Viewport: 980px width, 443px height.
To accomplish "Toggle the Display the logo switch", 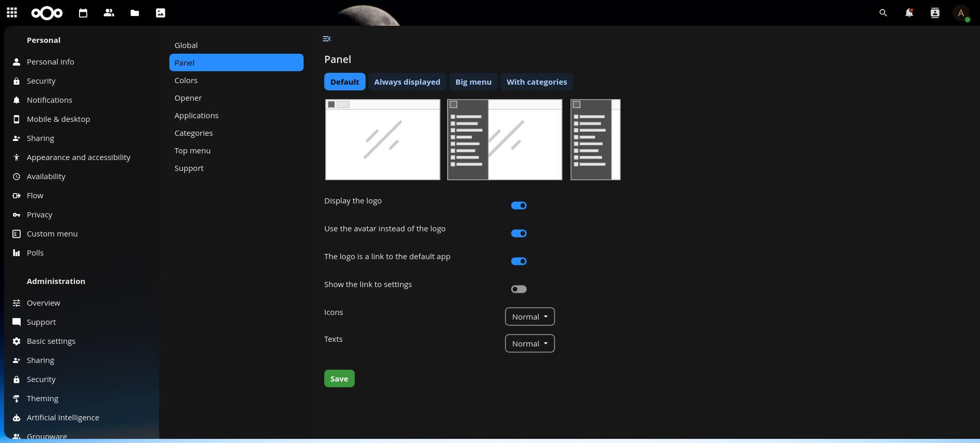I will (x=518, y=205).
